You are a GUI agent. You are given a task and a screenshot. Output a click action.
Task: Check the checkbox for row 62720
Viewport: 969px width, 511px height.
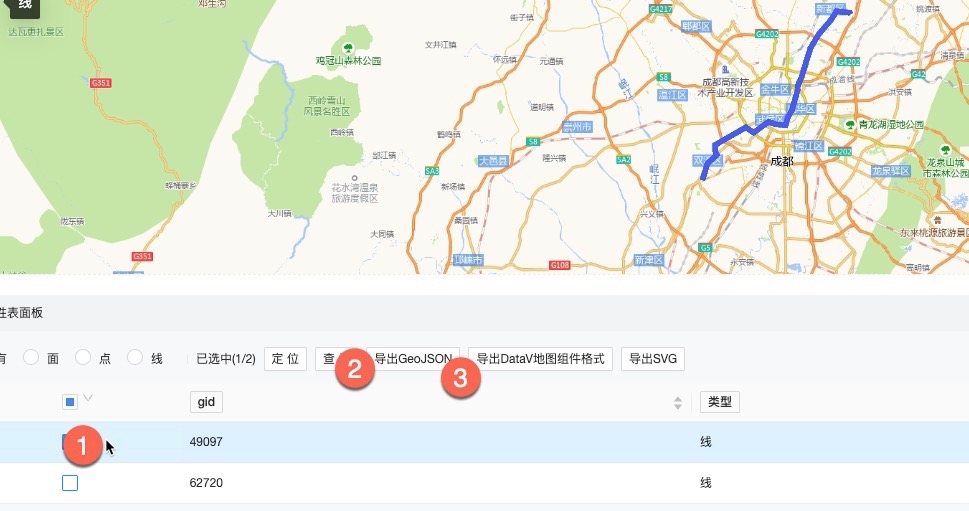[x=70, y=483]
